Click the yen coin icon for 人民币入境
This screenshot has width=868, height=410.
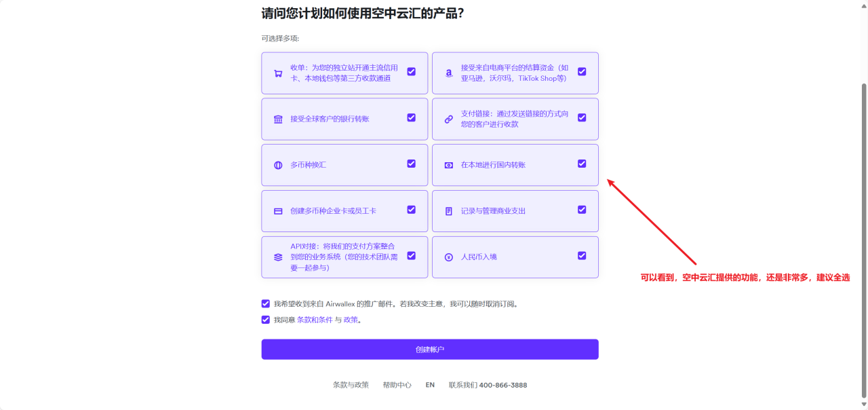click(x=448, y=257)
